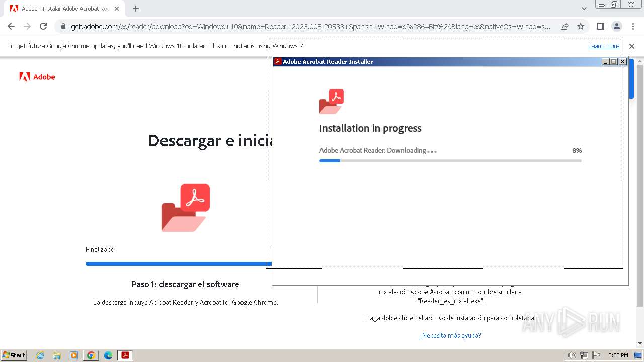The width and height of the screenshot is (644, 362).
Task: Open network status icon in system tray
Action: pyautogui.click(x=584, y=355)
